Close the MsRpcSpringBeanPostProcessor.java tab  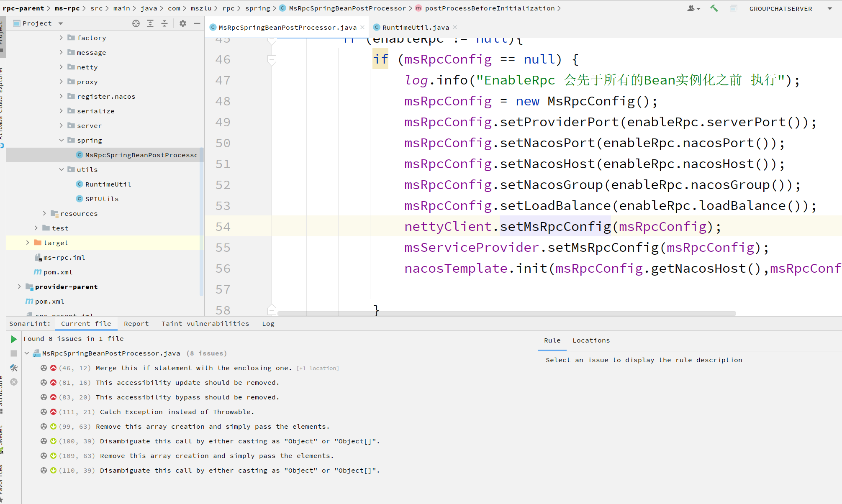(x=362, y=27)
